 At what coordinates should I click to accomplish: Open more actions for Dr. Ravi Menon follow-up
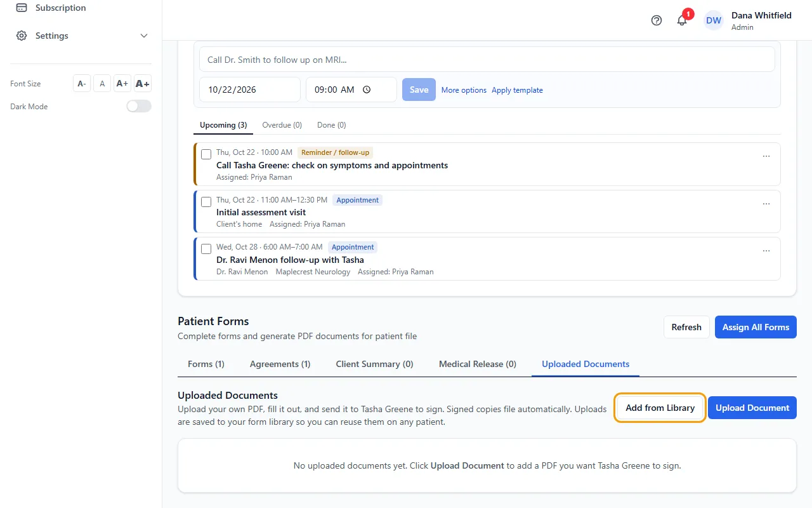766,251
